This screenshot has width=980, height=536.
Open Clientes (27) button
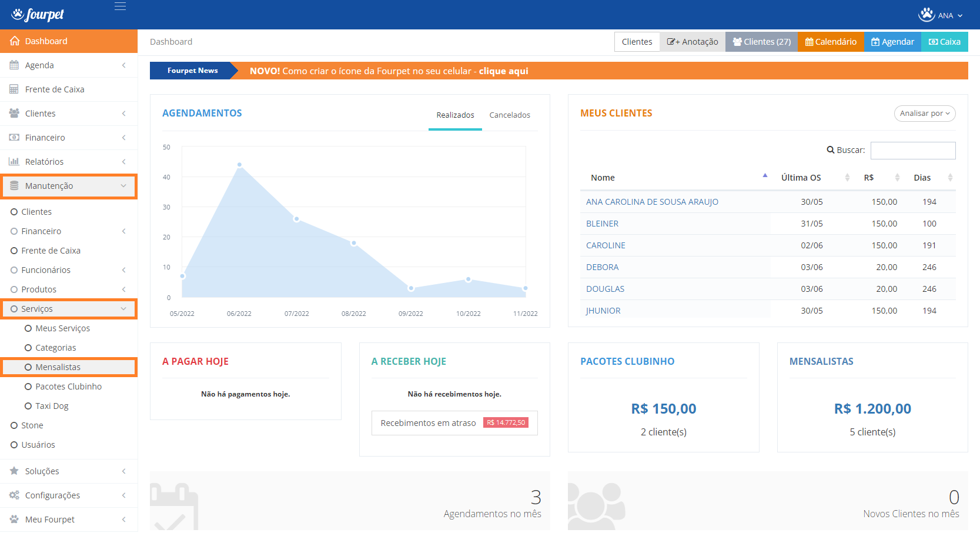click(x=762, y=42)
